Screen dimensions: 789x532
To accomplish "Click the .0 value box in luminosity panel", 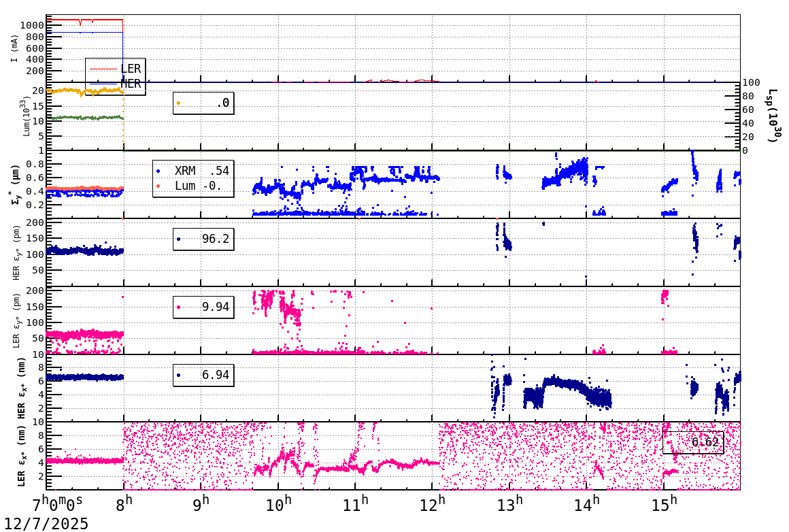I will (203, 103).
